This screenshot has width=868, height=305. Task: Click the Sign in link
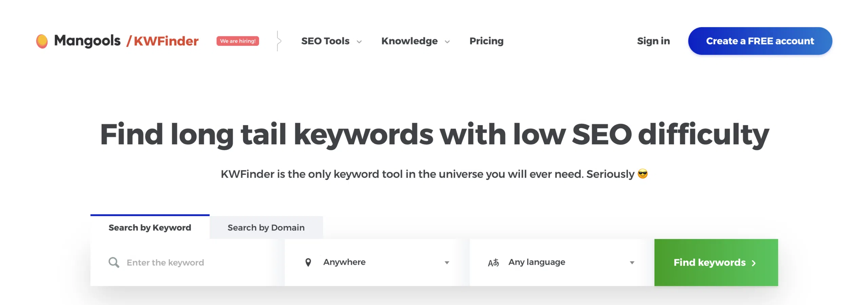tap(653, 41)
